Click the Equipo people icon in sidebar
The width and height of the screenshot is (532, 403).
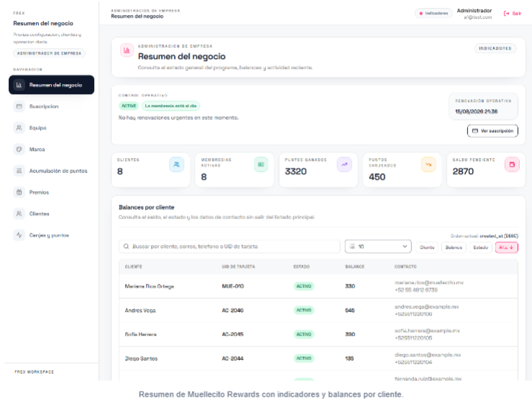tap(19, 128)
